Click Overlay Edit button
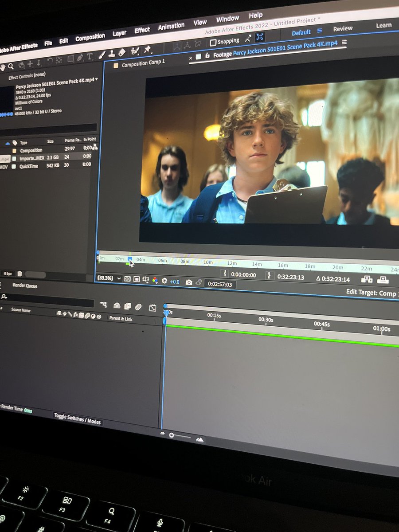Screen dimensions: 399x532 click(x=383, y=280)
